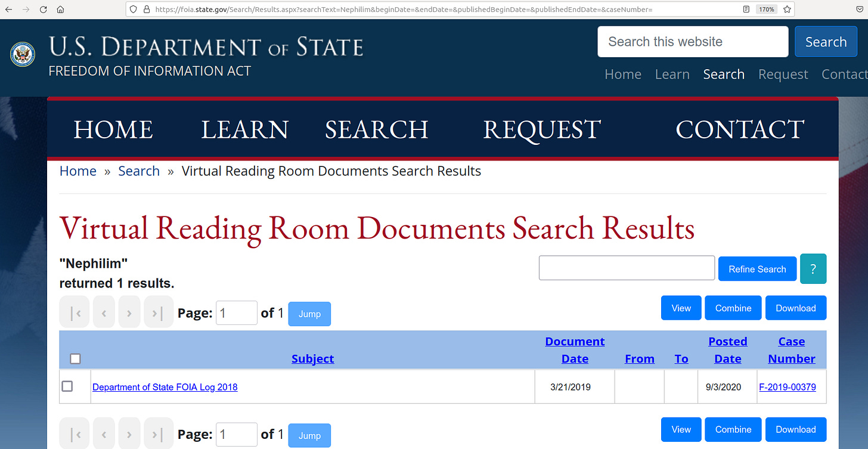Toggle reader view icon in address bar
Image resolution: width=868 pixels, height=449 pixels.
tap(746, 10)
